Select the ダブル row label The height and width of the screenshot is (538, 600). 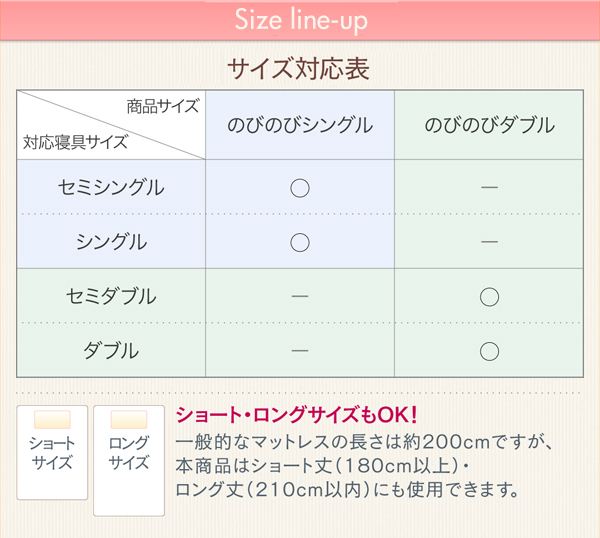111,351
